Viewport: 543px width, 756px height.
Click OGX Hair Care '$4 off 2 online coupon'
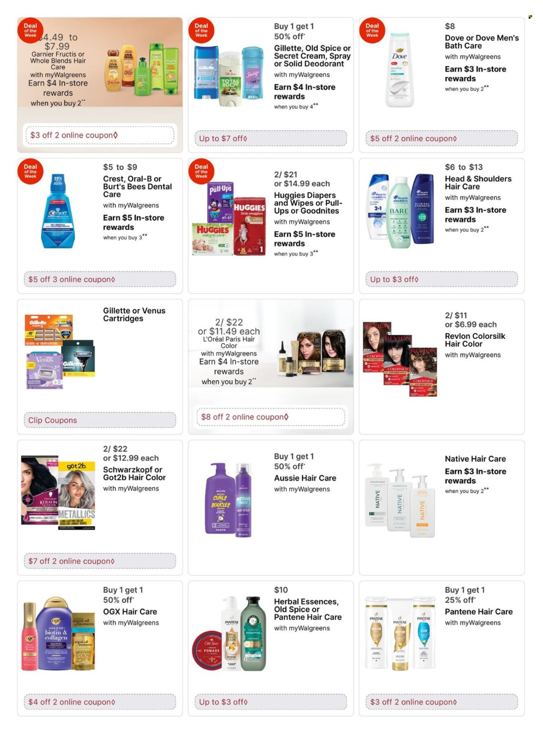tap(99, 702)
